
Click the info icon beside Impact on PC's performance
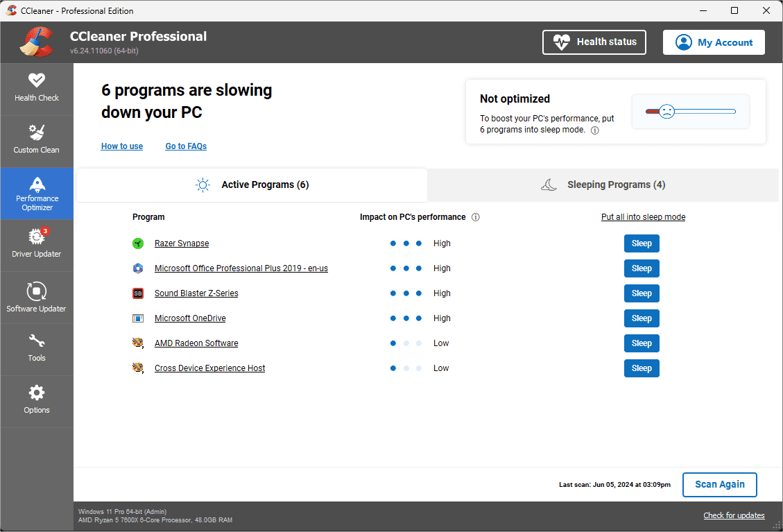pos(475,217)
